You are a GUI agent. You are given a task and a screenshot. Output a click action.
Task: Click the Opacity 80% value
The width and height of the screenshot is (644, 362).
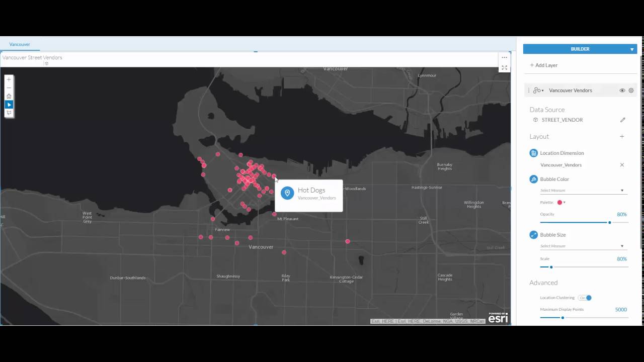[x=622, y=214]
